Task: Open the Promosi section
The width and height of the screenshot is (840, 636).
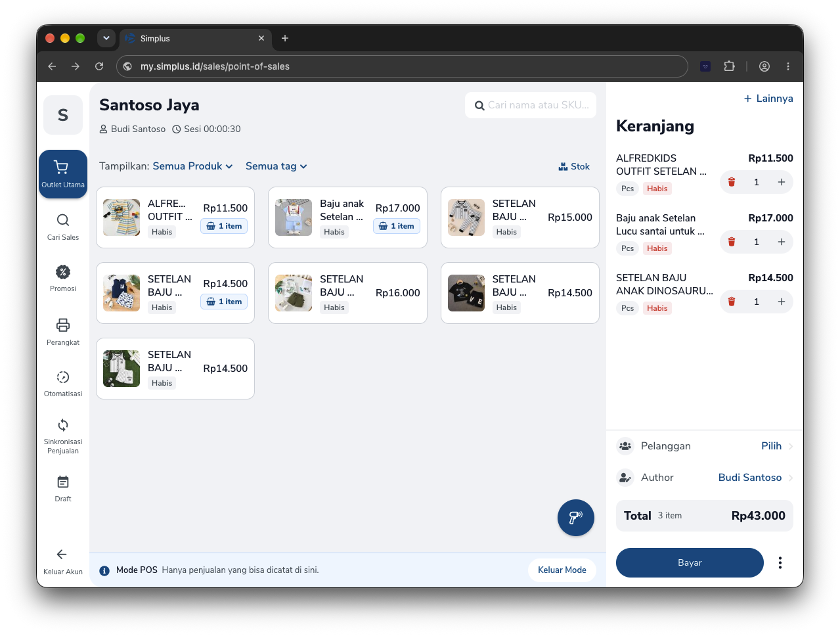Action: pos(63,279)
